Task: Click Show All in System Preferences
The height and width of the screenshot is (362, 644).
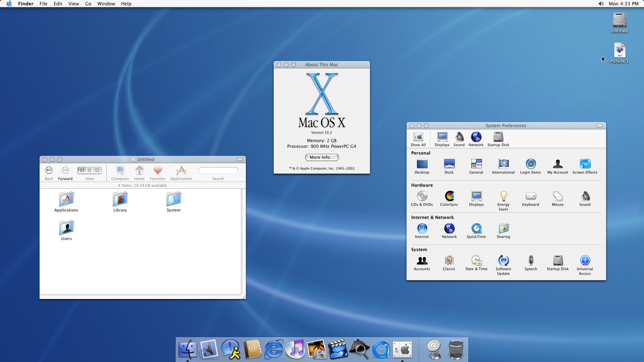Action: point(418,137)
